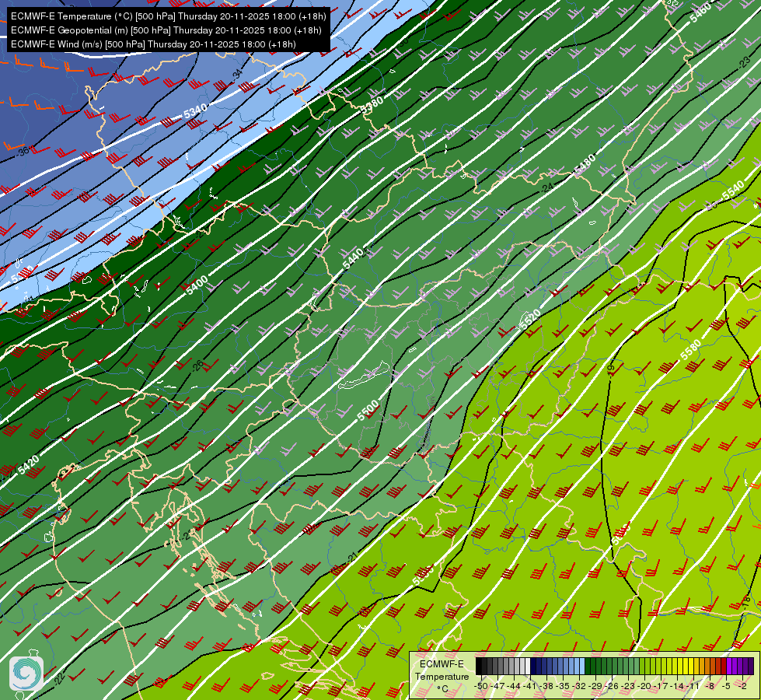Click the 5440 geopotential contour label

tap(353, 258)
